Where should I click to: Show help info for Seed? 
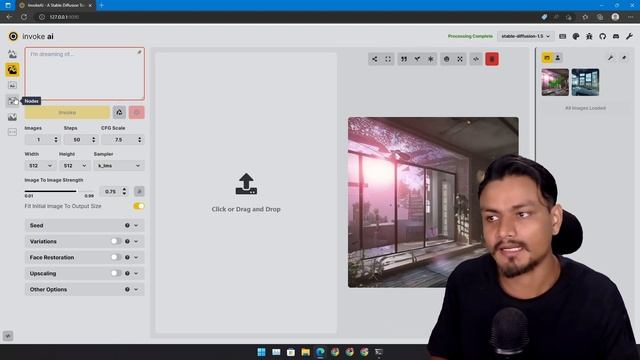127,225
